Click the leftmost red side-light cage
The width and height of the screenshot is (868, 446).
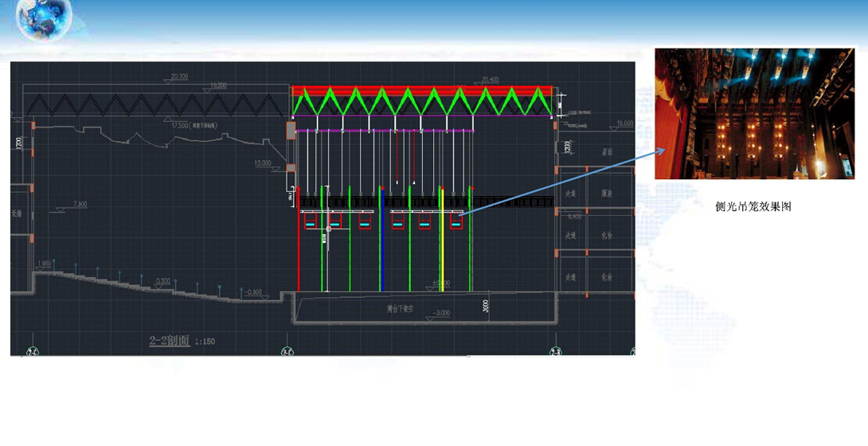click(310, 221)
